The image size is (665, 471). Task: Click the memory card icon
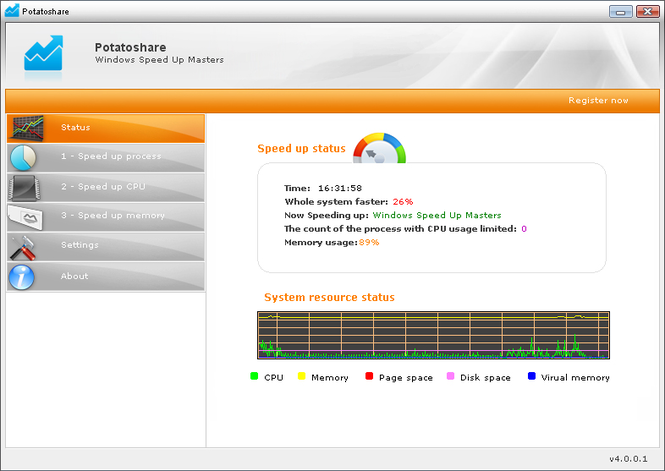(25, 217)
